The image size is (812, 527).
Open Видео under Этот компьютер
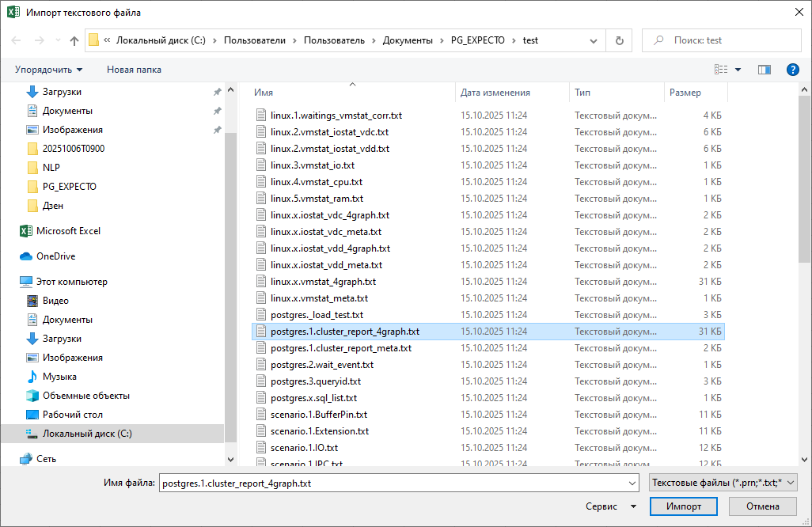[55, 301]
